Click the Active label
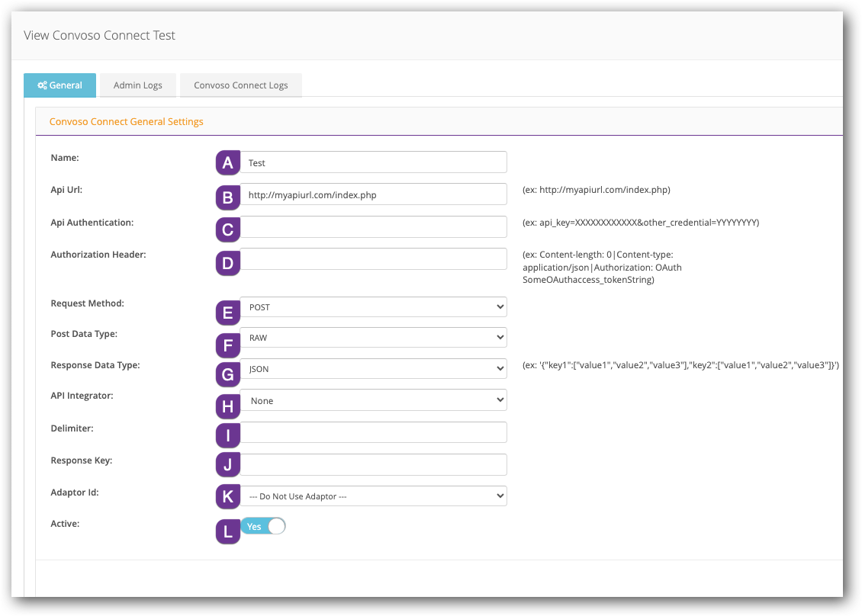 pos(65,524)
